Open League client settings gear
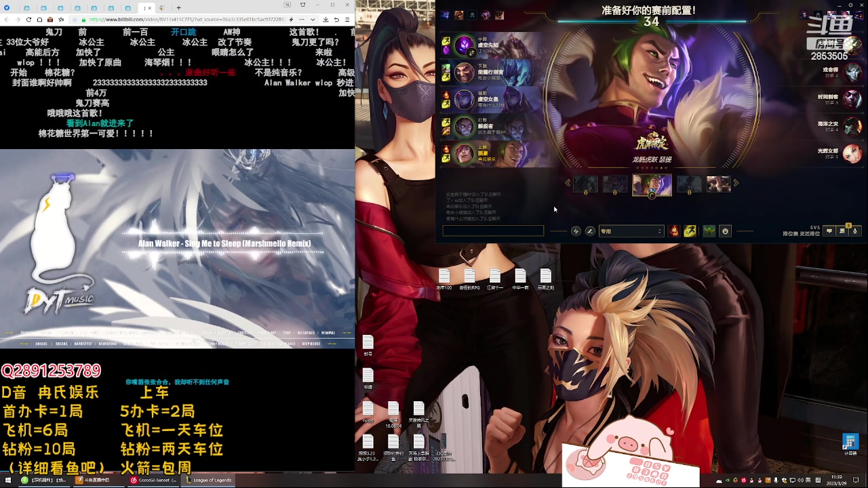868x488 pixels. (850, 5)
